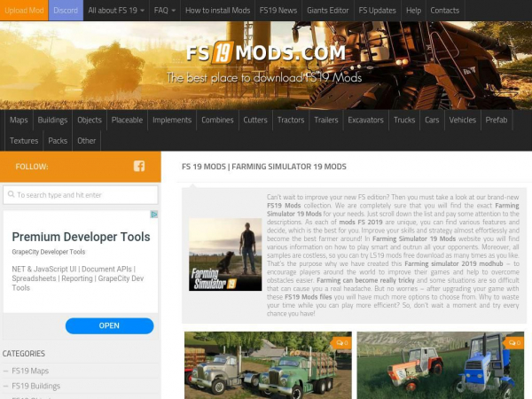This screenshot has width=532, height=399.
Task: Click the CATEGORIES sidebar heading
Action: pyautogui.click(x=24, y=354)
